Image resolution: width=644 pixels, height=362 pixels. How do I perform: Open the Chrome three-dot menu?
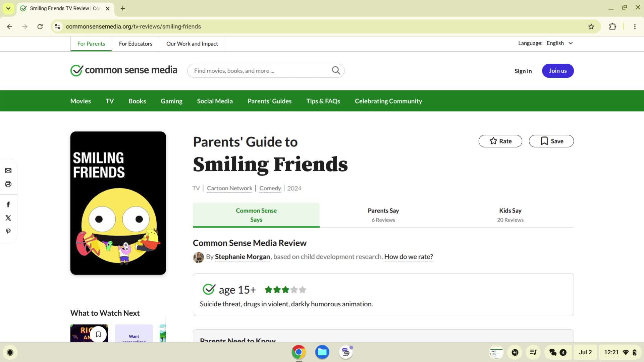tap(635, 26)
